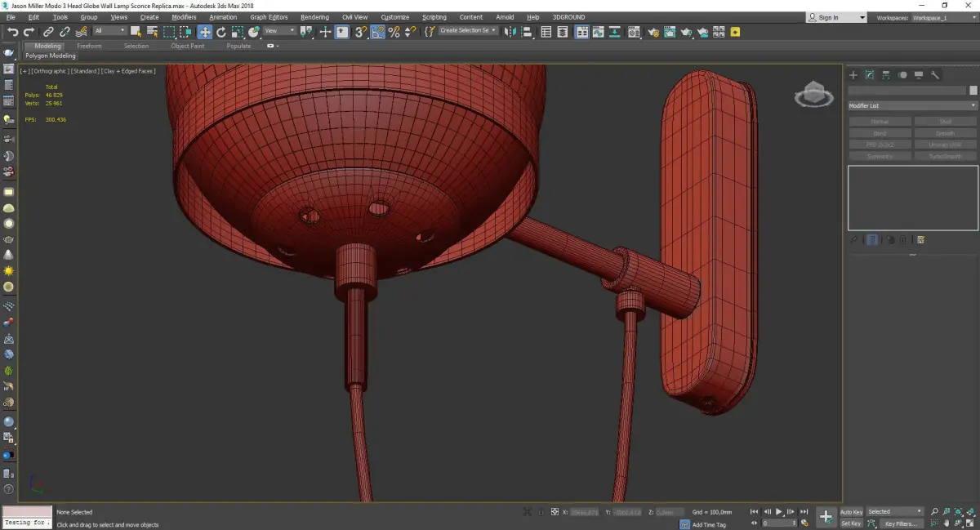980x530 pixels.
Task: Click the Align tool icon
Action: (x=527, y=32)
